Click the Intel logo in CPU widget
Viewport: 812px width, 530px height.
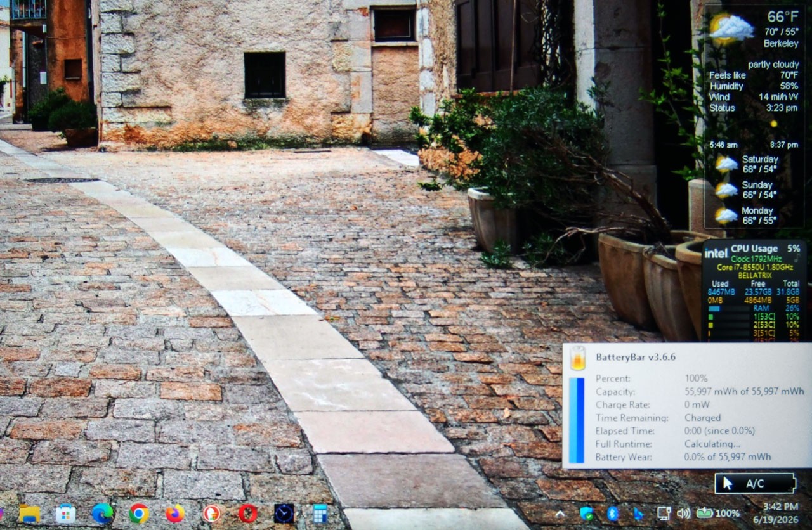(716, 253)
